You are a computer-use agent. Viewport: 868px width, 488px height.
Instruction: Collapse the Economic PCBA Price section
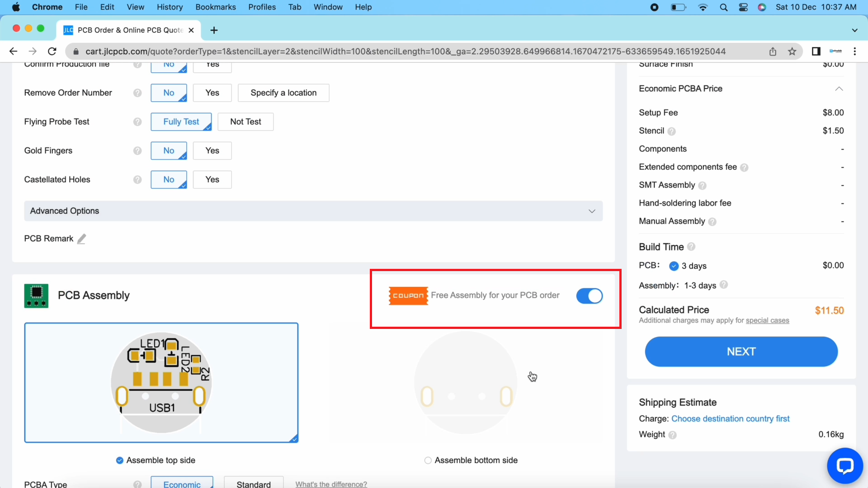(839, 89)
